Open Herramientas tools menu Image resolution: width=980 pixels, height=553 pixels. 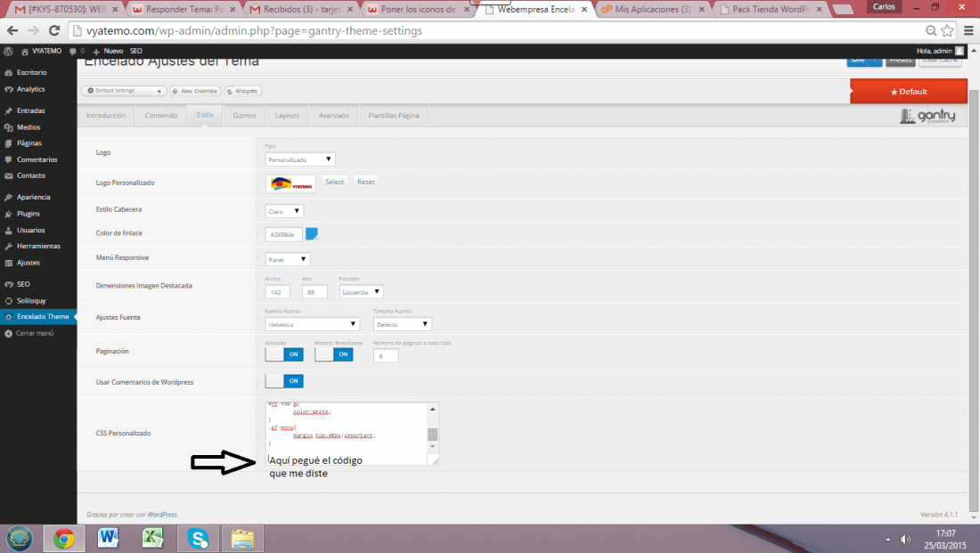38,246
